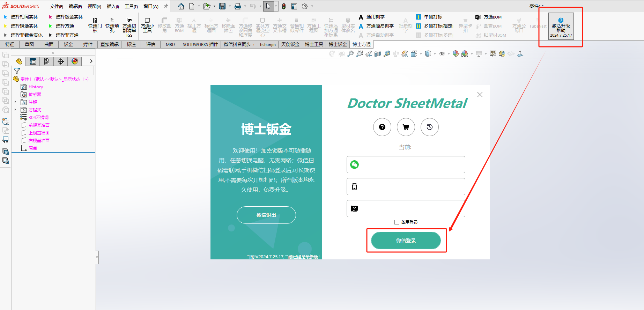The image size is (644, 310).
Task: Click the shopping cart icon in dialog
Action: 406,127
